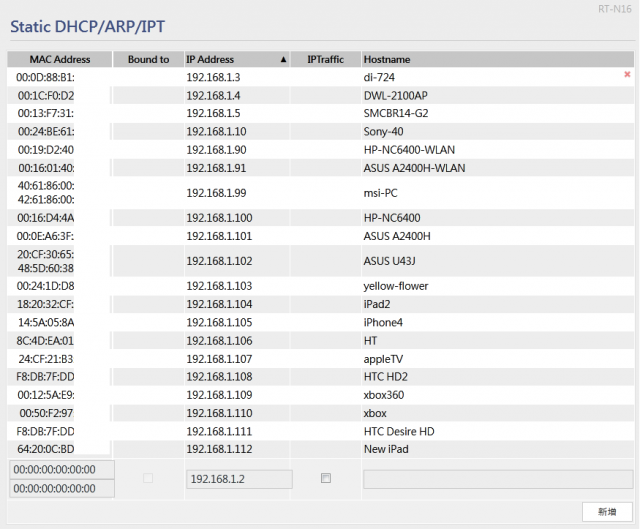Select the HTC Desire HD hostname
The image size is (640, 529).
[399, 431]
